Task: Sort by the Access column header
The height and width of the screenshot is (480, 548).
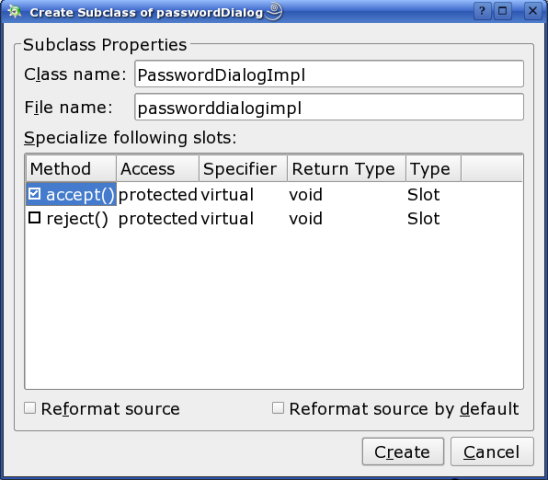Action: click(x=158, y=169)
